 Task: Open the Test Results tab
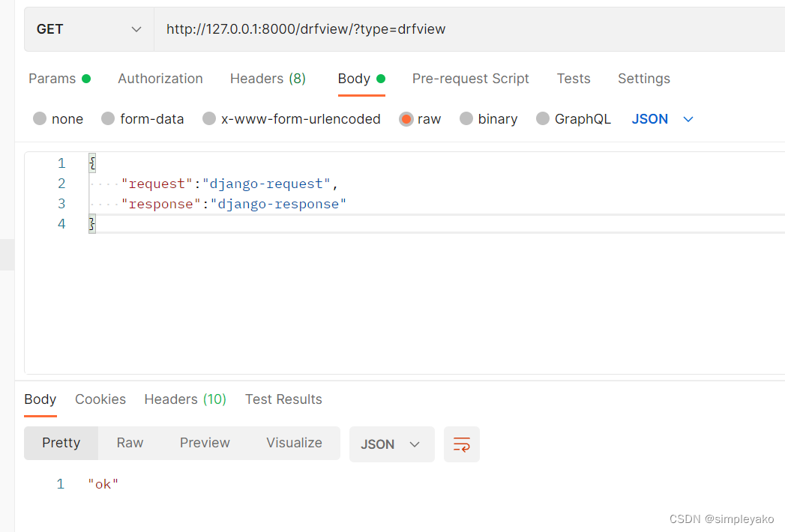(x=283, y=399)
